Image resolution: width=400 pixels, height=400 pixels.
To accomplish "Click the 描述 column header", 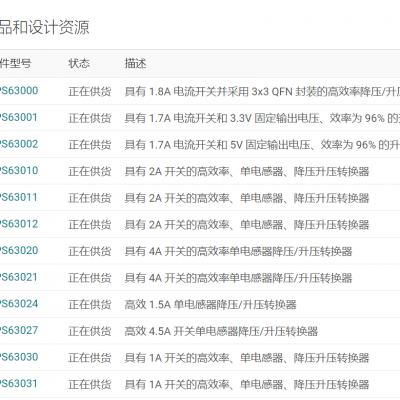I will (135, 63).
